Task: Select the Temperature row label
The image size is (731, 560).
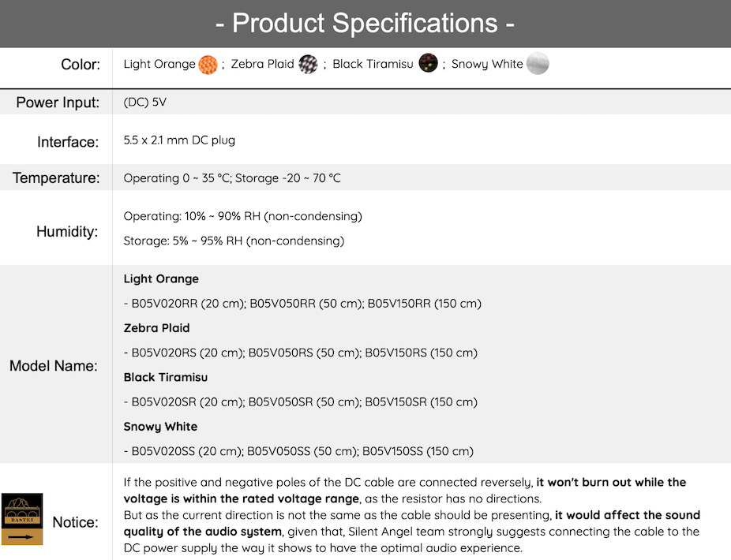Action: tap(56, 178)
